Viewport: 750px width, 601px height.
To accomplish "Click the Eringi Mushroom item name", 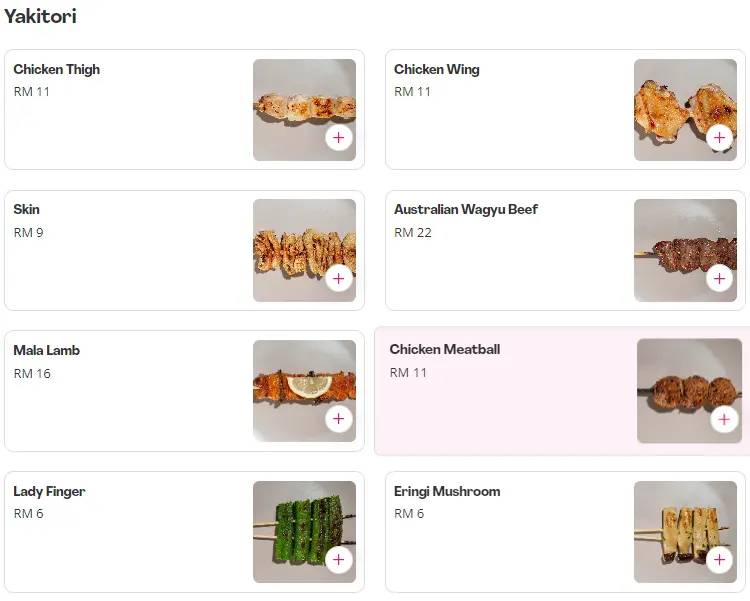I will click(x=447, y=492).
